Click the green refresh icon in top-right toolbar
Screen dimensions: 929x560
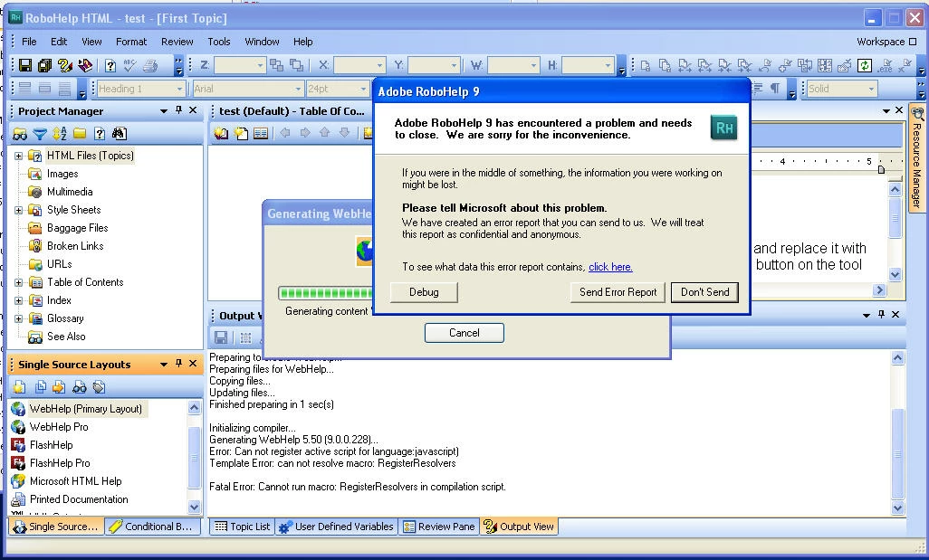click(x=865, y=65)
